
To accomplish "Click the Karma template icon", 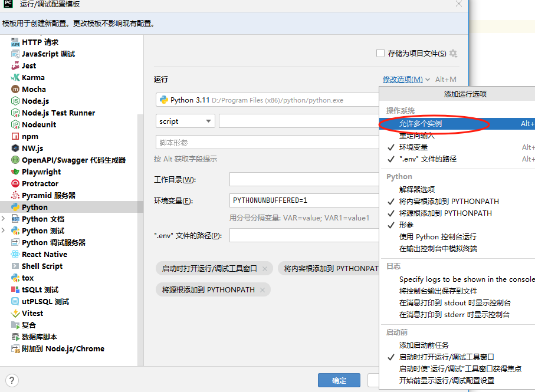I will coord(15,77).
